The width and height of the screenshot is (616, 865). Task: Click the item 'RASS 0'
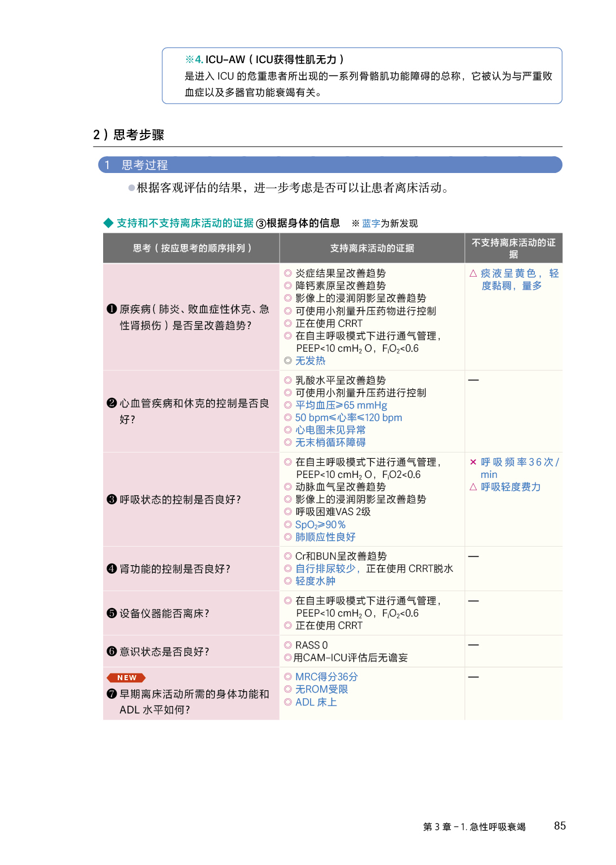311,645
